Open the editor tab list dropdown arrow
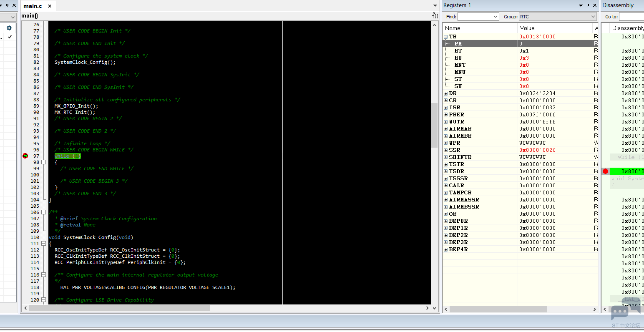The height and width of the screenshot is (332, 644). coord(435,6)
